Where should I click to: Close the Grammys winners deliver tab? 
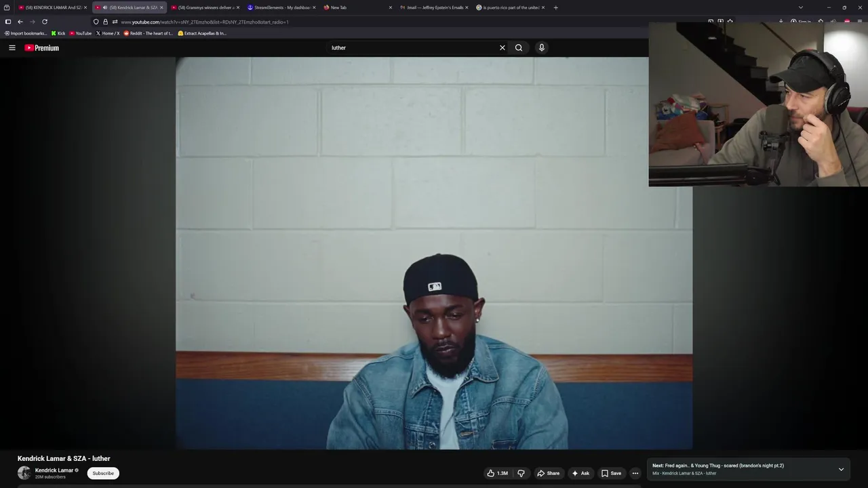point(238,7)
